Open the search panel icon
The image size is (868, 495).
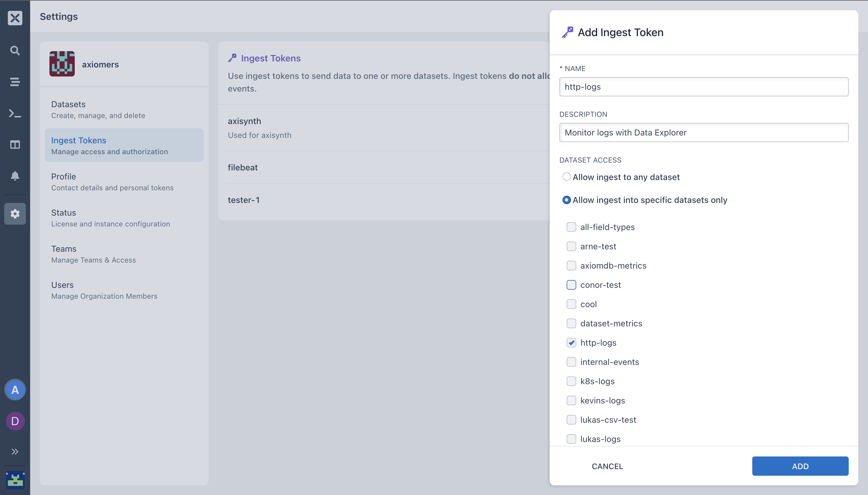tap(15, 50)
